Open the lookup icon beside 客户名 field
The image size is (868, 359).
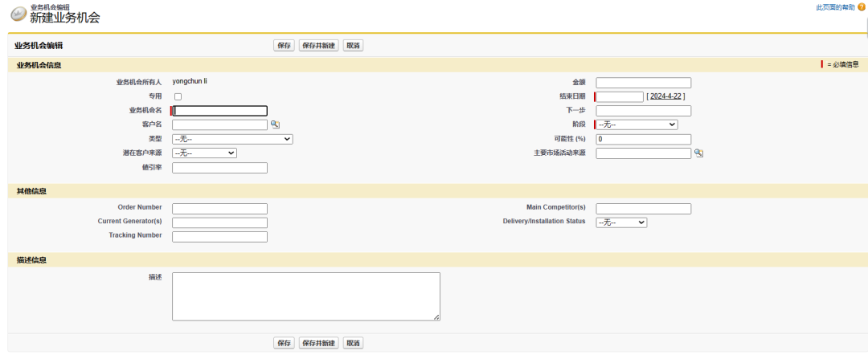pos(275,125)
